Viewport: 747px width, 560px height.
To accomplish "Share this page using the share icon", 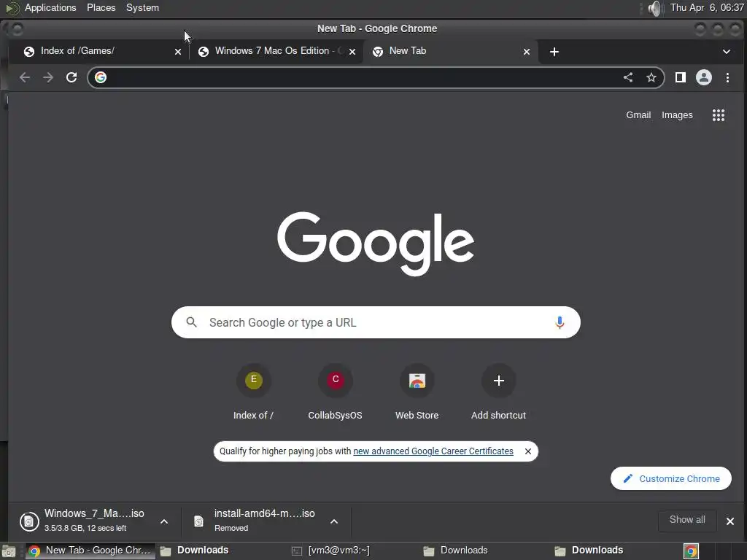I will (628, 77).
